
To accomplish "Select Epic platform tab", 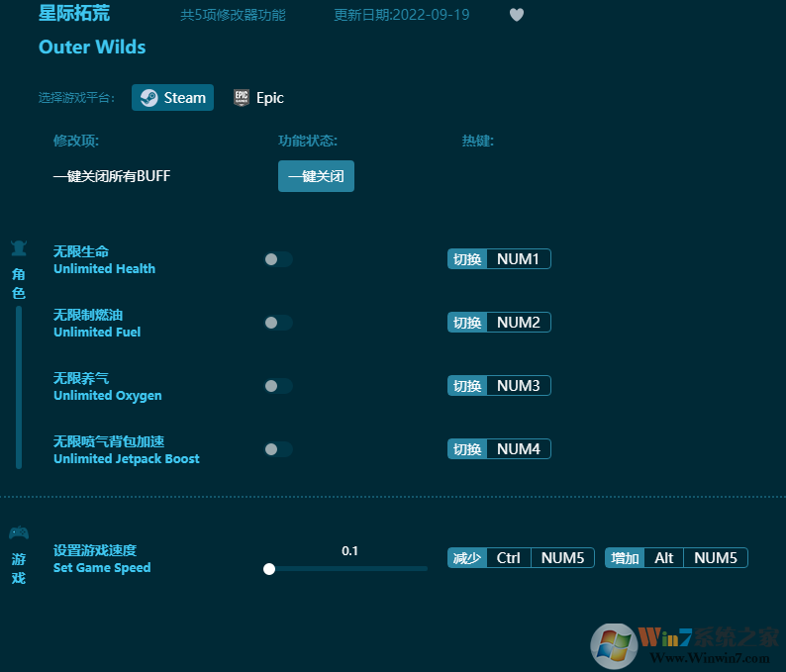I will [258, 98].
